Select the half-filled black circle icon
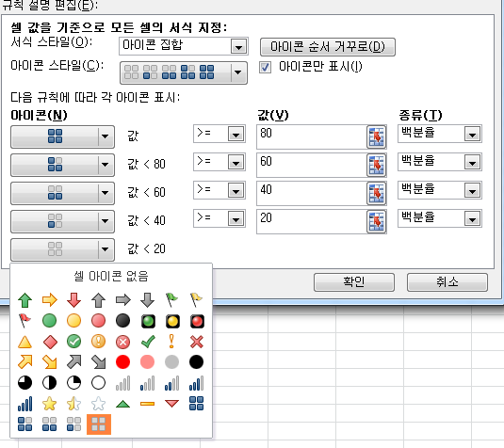 point(50,383)
